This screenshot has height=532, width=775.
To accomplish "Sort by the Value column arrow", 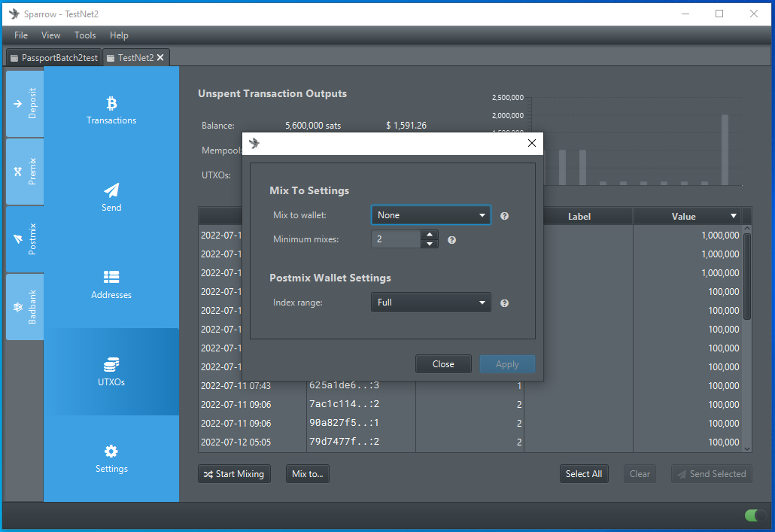I will pyautogui.click(x=734, y=216).
